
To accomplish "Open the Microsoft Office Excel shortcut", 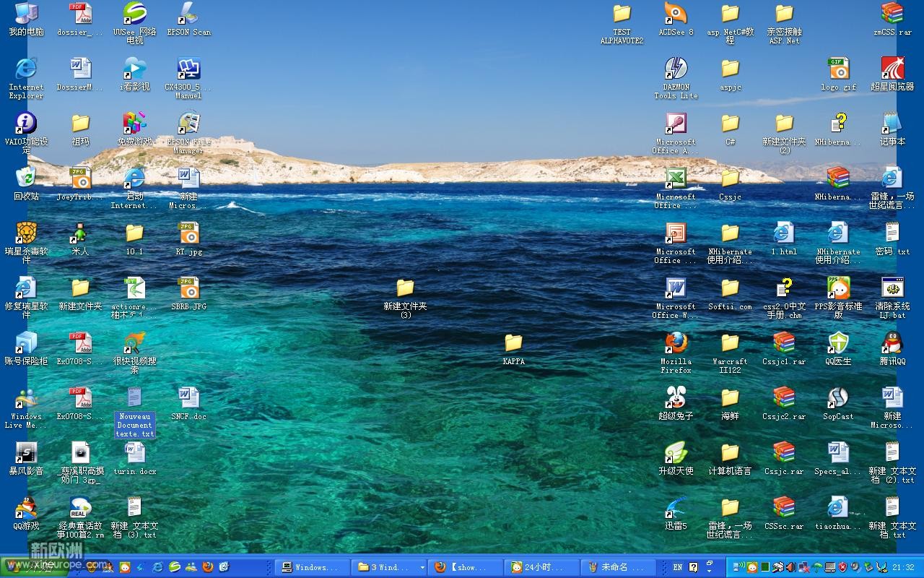I will point(676,187).
